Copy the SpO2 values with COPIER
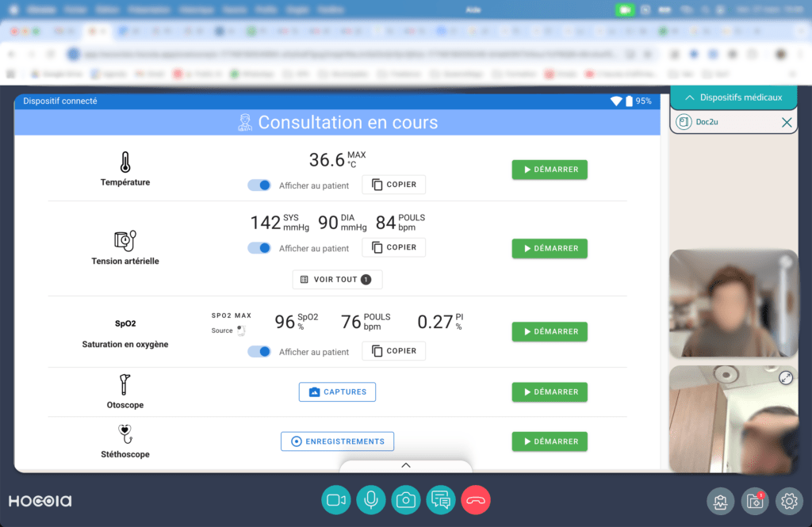This screenshot has width=812, height=527. pos(393,351)
